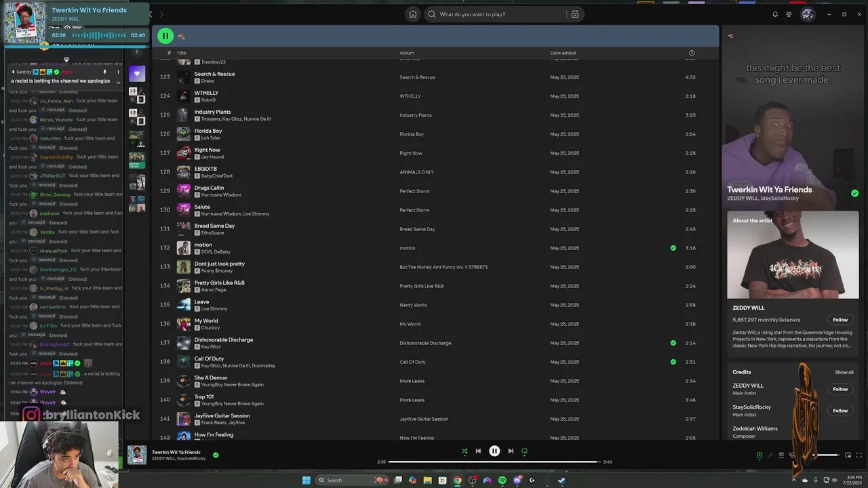The height and width of the screenshot is (488, 868).
Task: Follow StaySolidRocky in Credits
Action: point(840,411)
